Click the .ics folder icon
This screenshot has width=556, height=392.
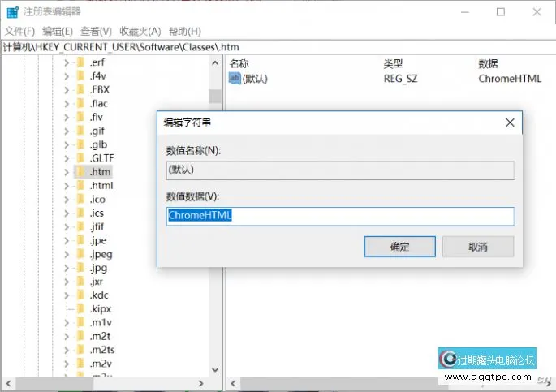pos(81,213)
